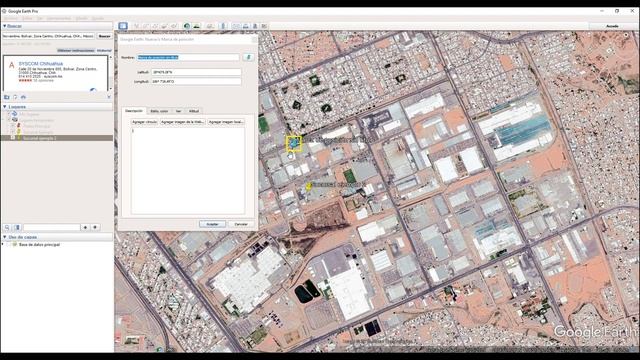The image size is (640, 360).
Task: Toggle the Sucursal Ejemplo checkbox
Action: coord(13,132)
